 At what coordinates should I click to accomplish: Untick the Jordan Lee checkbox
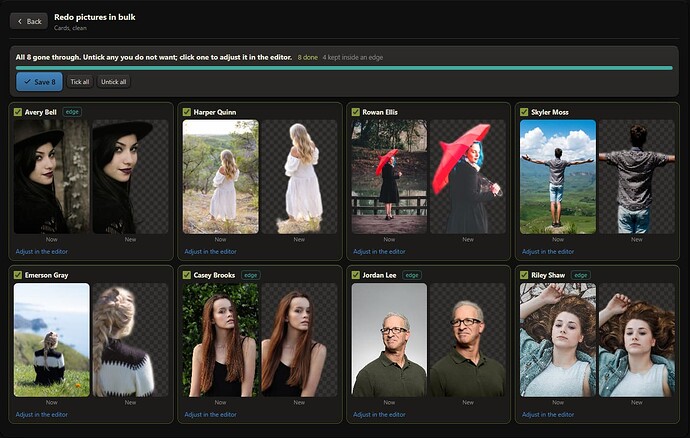[356, 275]
